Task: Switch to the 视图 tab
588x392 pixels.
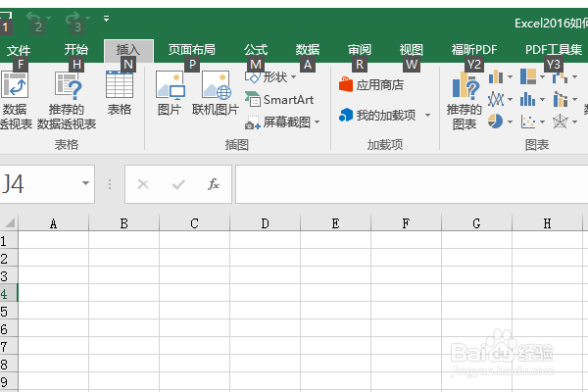Action: [412, 50]
